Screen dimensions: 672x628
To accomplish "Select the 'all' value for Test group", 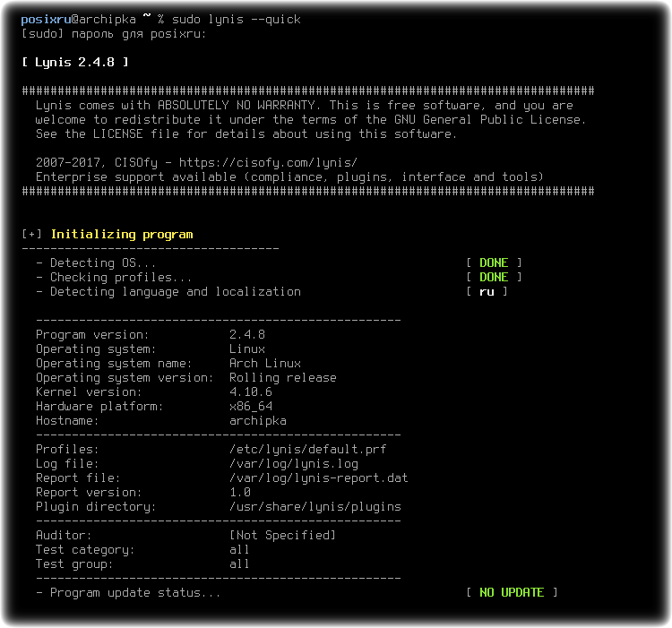I will pyautogui.click(x=239, y=564).
